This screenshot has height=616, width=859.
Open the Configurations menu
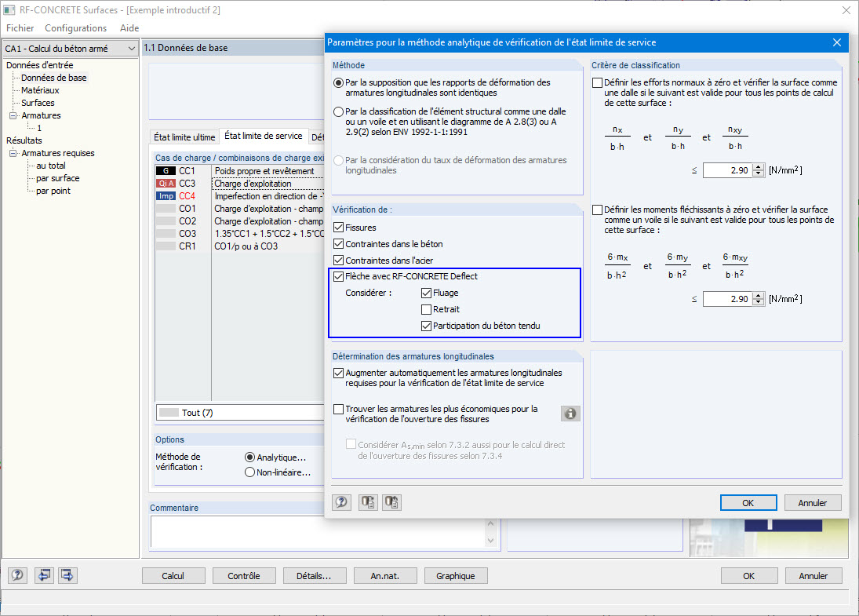point(75,28)
